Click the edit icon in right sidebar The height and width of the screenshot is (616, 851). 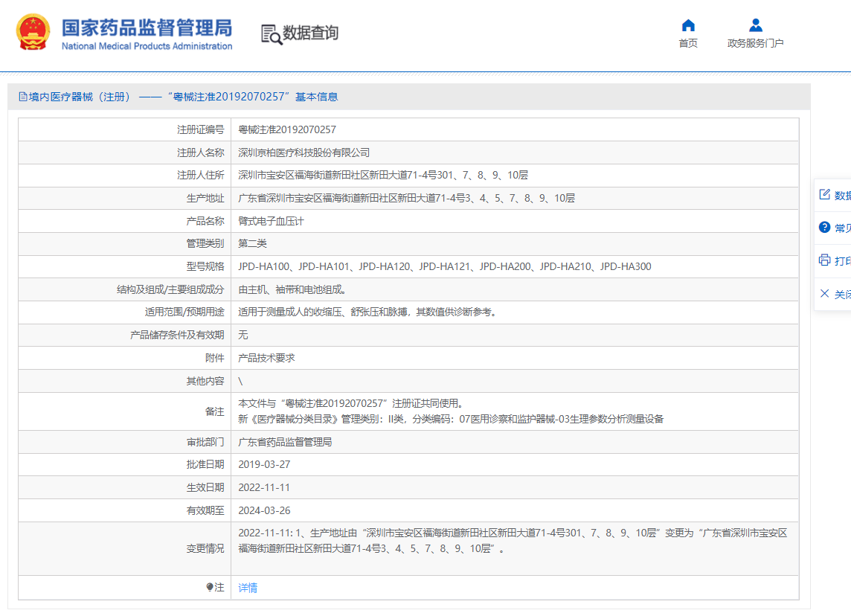coord(824,194)
